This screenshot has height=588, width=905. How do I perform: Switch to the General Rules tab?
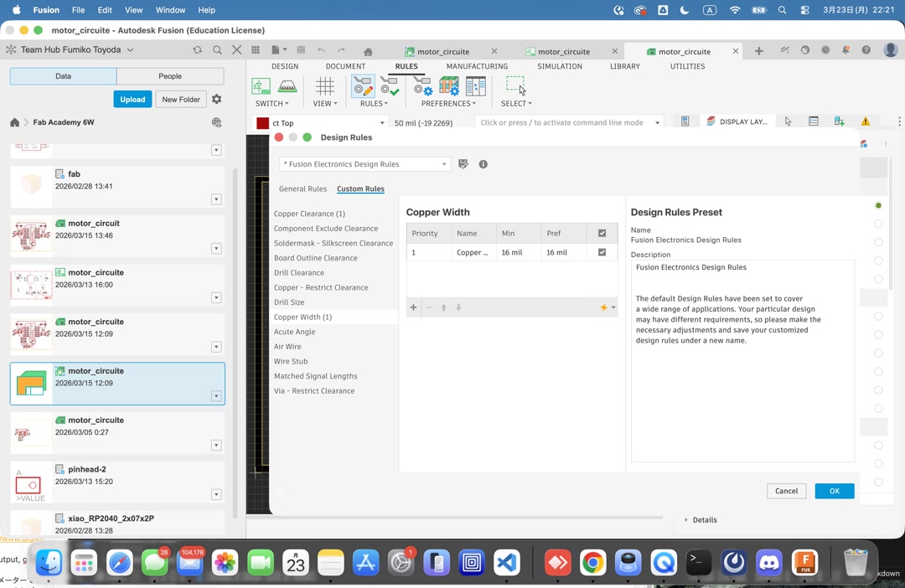(x=303, y=188)
